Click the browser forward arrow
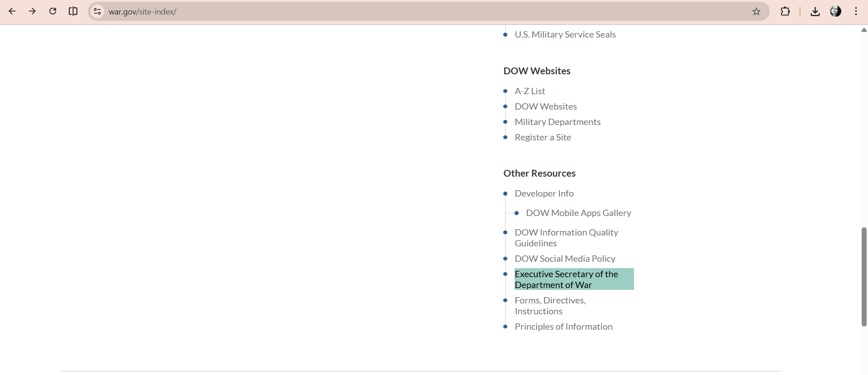868x375 pixels. 32,11
